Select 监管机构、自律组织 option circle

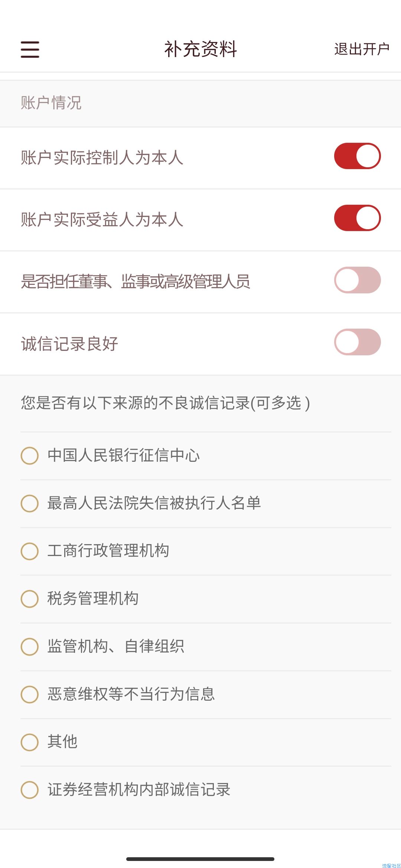click(x=30, y=647)
